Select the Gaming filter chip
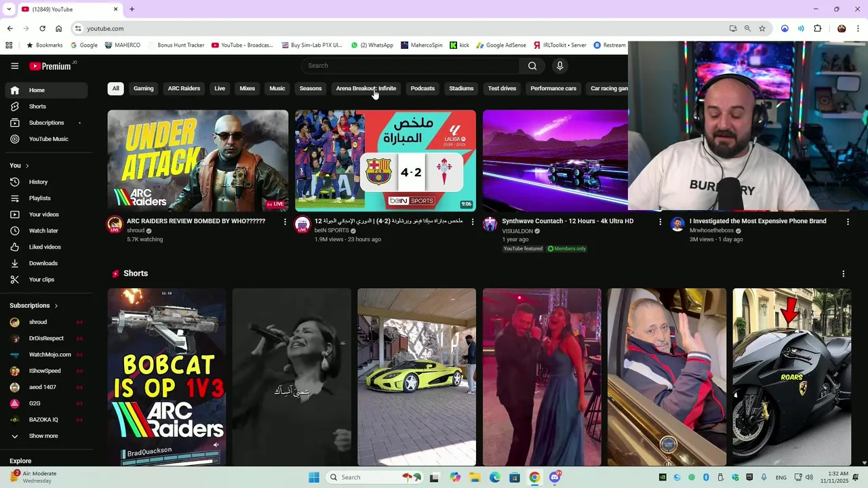Viewport: 868px width, 488px height. [143, 88]
